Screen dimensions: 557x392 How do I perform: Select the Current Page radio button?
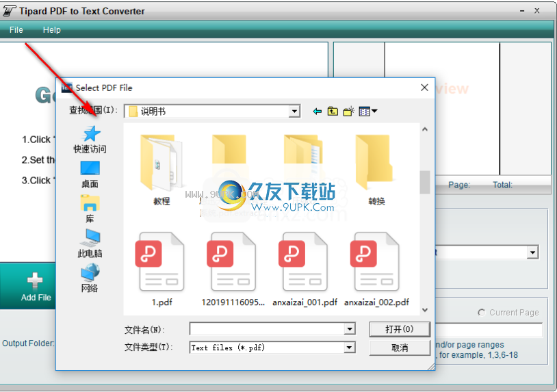click(482, 313)
